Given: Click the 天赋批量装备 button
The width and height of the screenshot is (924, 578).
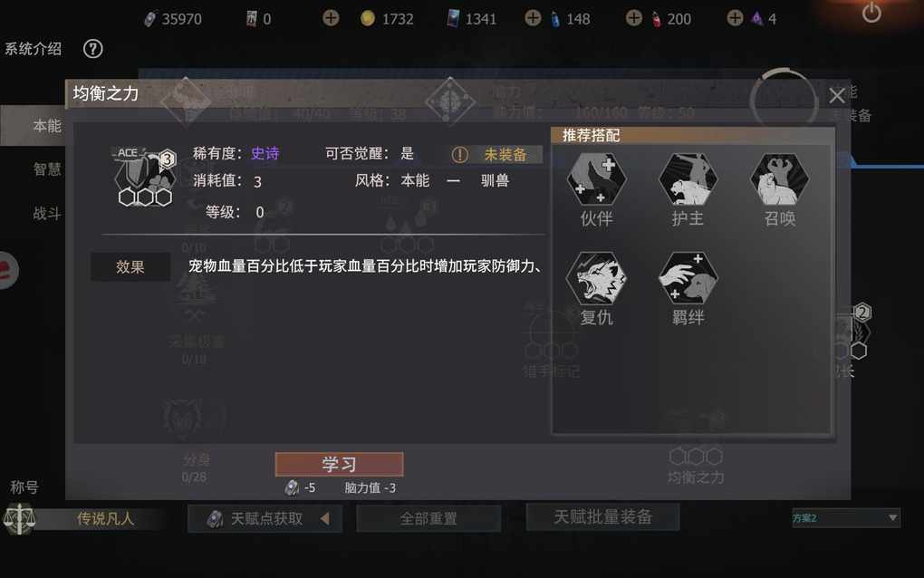Looking at the screenshot, I should [x=602, y=516].
